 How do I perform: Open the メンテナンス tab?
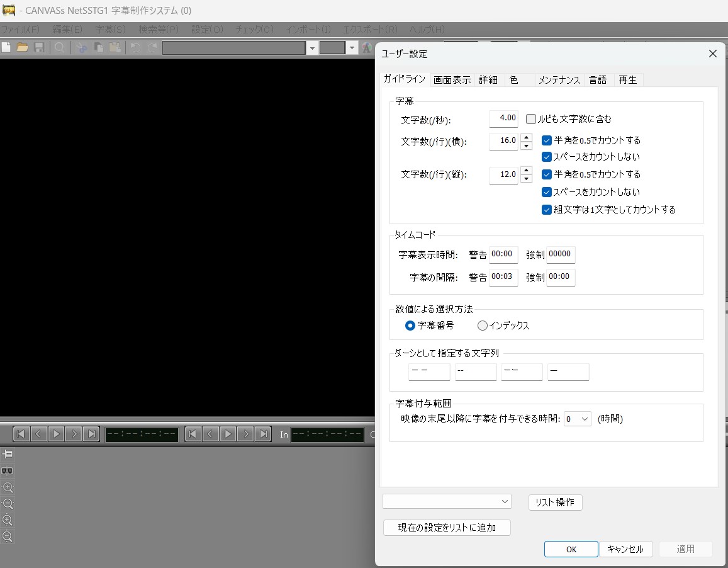point(559,80)
